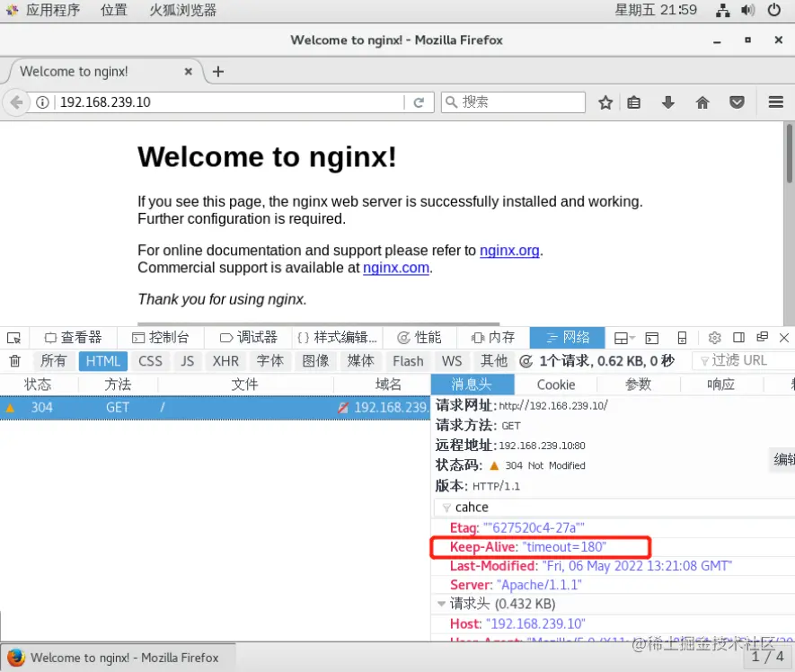Toggle the 字体 fonts filter
Screen dimensions: 795x672
pos(269,361)
